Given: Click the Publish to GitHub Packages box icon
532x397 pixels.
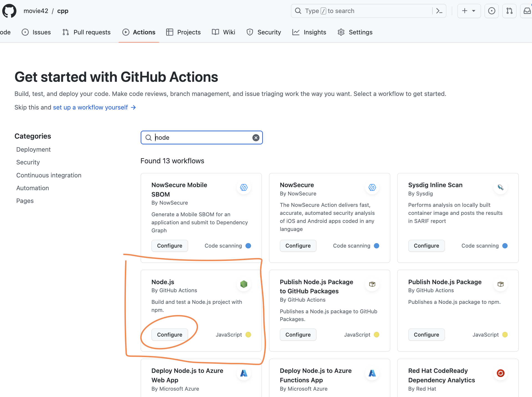Looking at the screenshot, I should coord(372,284).
